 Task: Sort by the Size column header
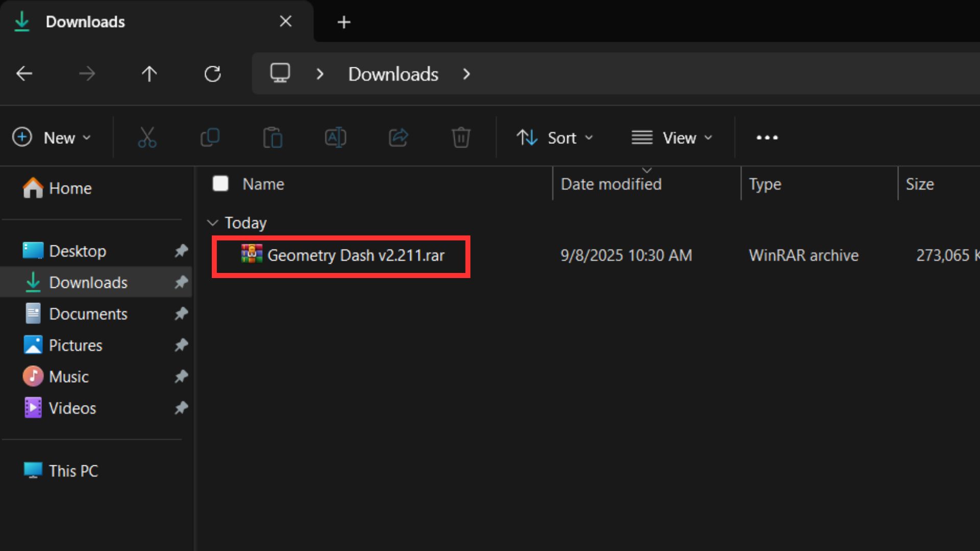pos(920,184)
